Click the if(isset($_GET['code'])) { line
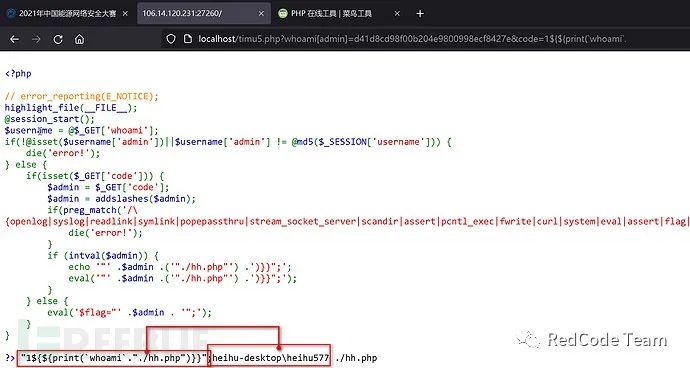Image resolution: width=690 pixels, height=368 pixels. pos(95,176)
